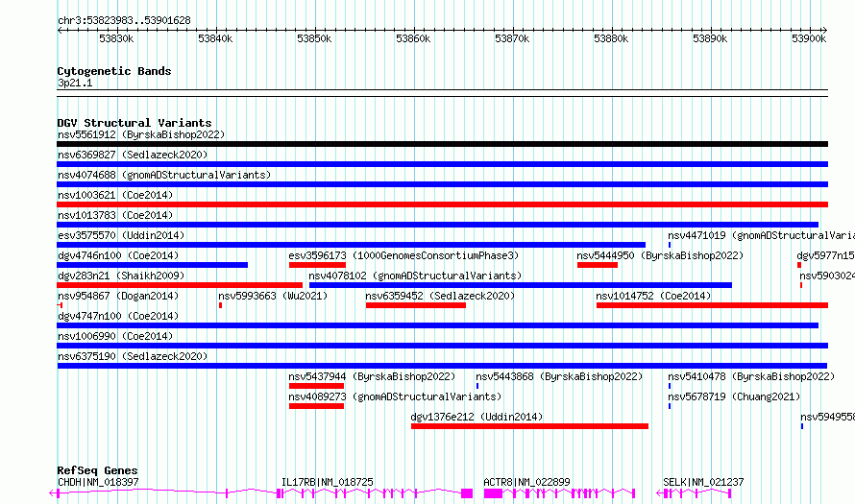Click nsv5443868 (ByrskaBishop2022) label
The image size is (855, 504).
tap(559, 376)
